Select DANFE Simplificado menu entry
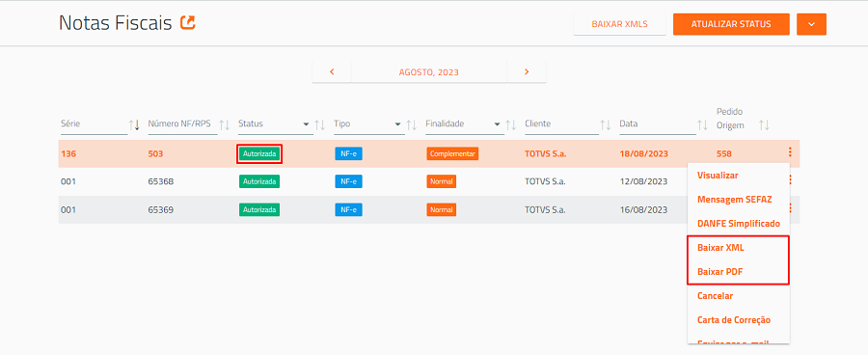The image size is (868, 355). [x=739, y=224]
